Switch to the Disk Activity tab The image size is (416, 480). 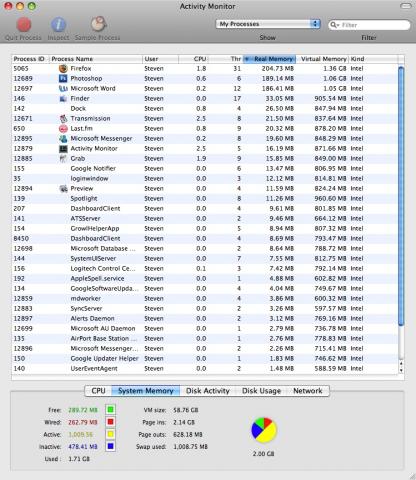pos(208,391)
